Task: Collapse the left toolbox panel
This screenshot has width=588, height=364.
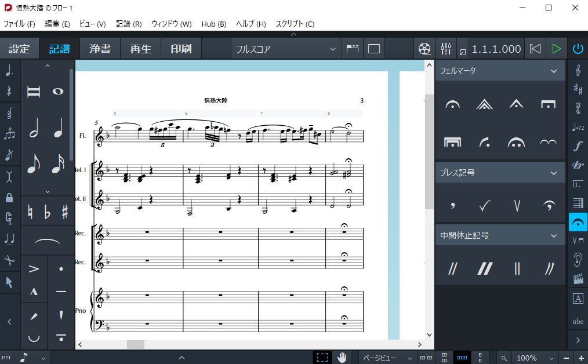Action: pos(9,322)
